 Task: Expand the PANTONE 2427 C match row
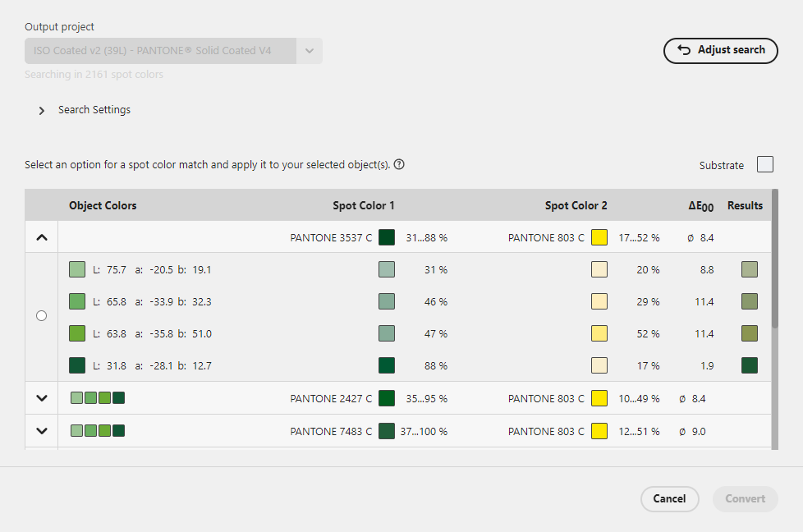[x=41, y=398]
